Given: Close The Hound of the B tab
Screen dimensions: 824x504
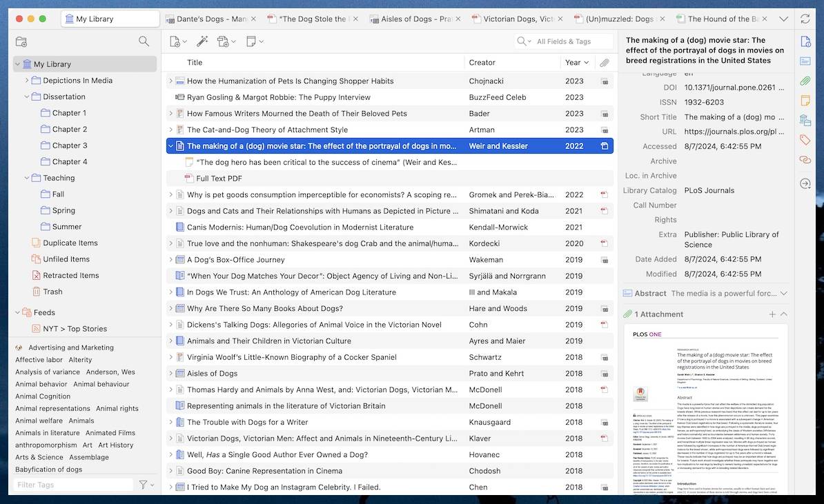Looking at the screenshot, I should tap(765, 19).
